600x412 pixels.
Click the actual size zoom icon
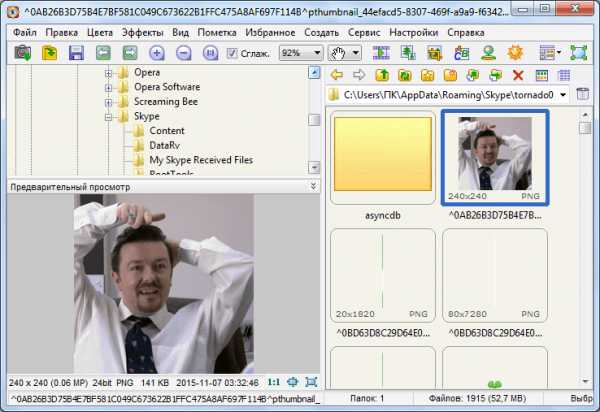pos(210,53)
